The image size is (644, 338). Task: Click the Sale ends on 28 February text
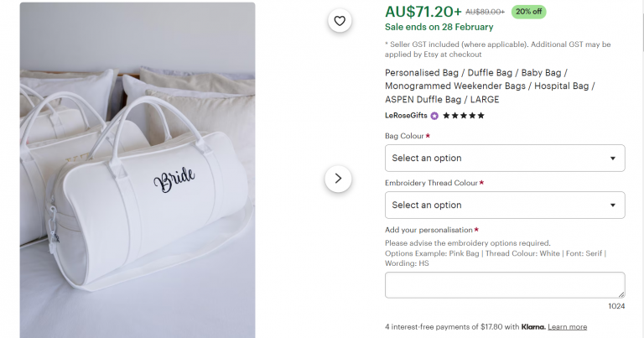click(439, 27)
